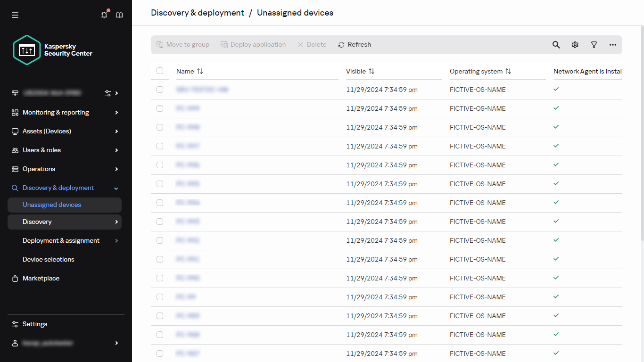Open the Marketplace section
644x362 pixels.
[x=41, y=278]
